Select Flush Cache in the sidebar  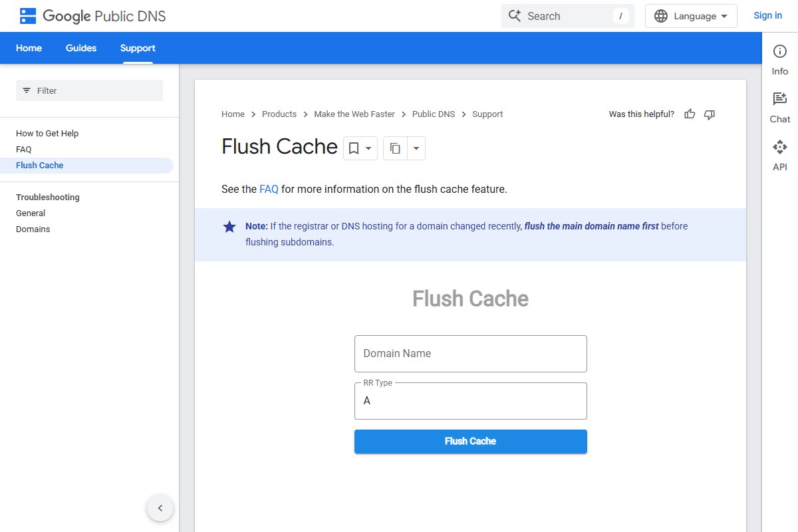click(x=86, y=166)
